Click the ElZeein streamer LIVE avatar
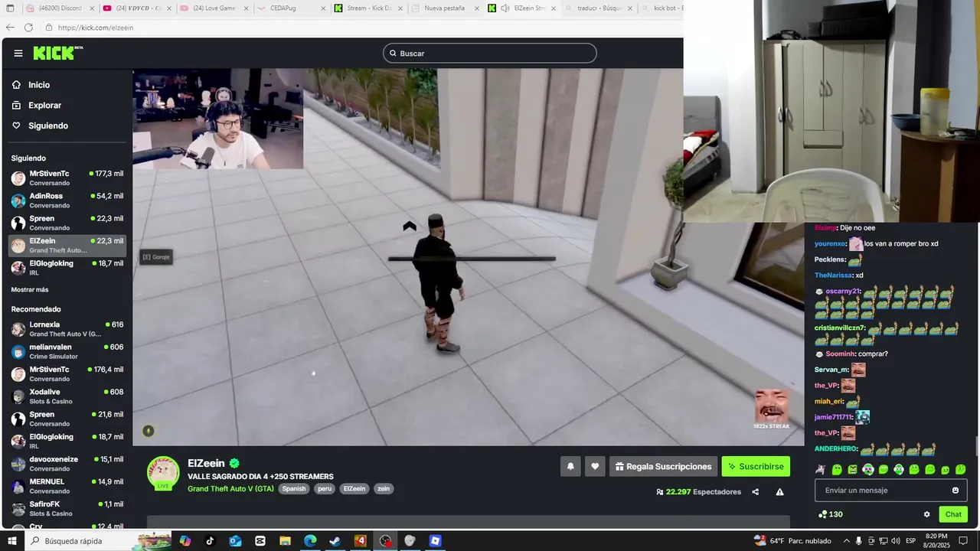Viewport: 980px width, 551px height. point(163,473)
